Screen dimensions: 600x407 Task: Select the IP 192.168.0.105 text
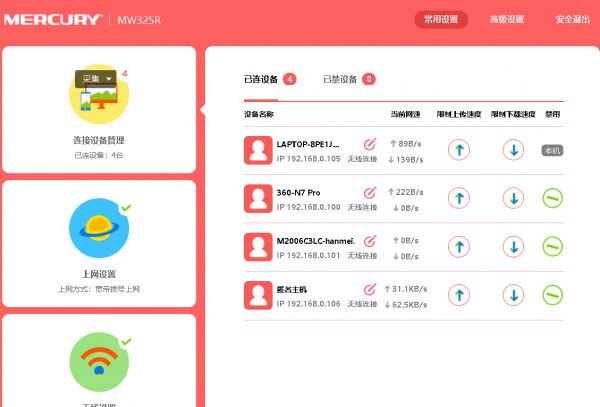[x=308, y=159]
